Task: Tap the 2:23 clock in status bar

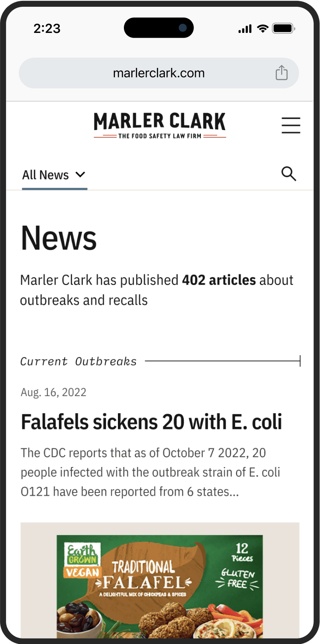Action: point(47,29)
